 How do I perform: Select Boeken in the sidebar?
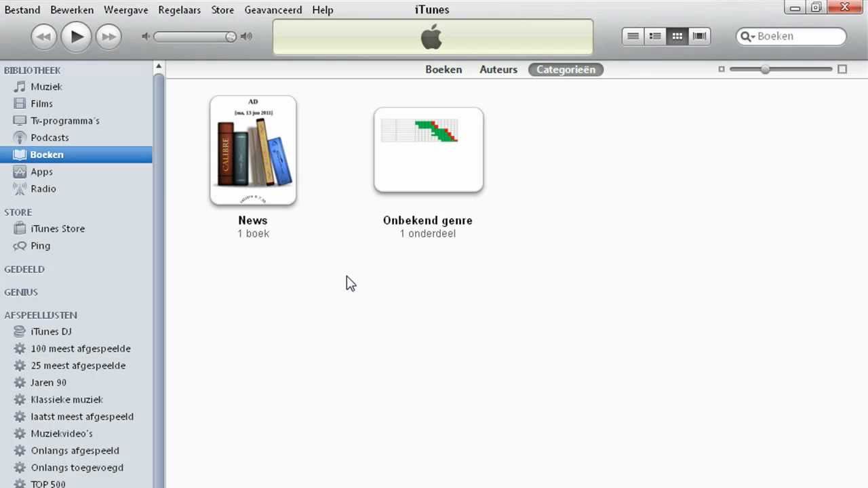(x=76, y=155)
